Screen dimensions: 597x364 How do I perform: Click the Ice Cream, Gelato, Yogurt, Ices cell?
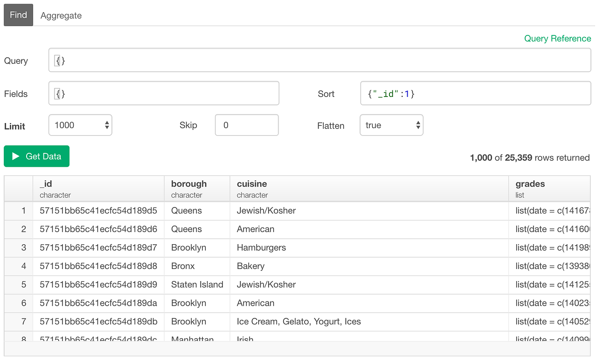click(298, 322)
